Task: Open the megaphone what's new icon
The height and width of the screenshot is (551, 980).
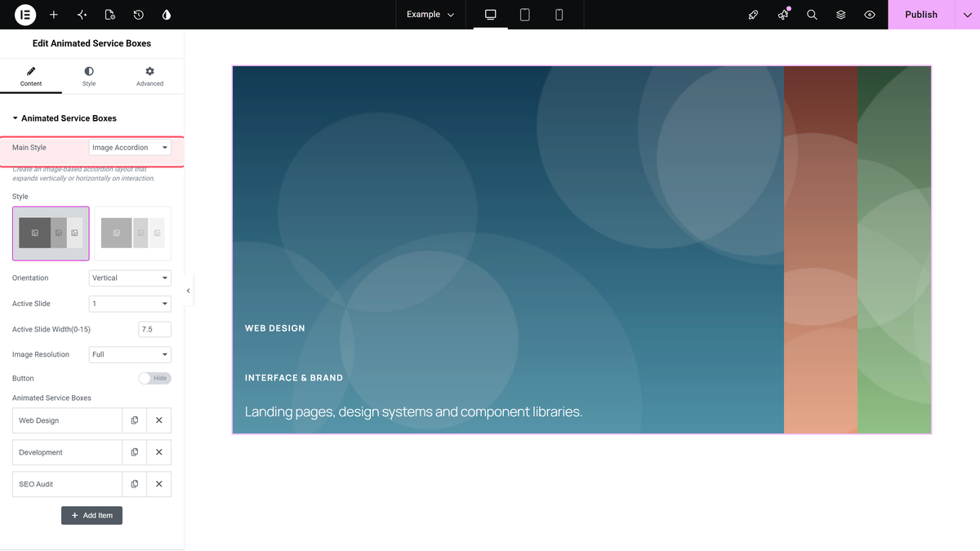Action: tap(783, 15)
